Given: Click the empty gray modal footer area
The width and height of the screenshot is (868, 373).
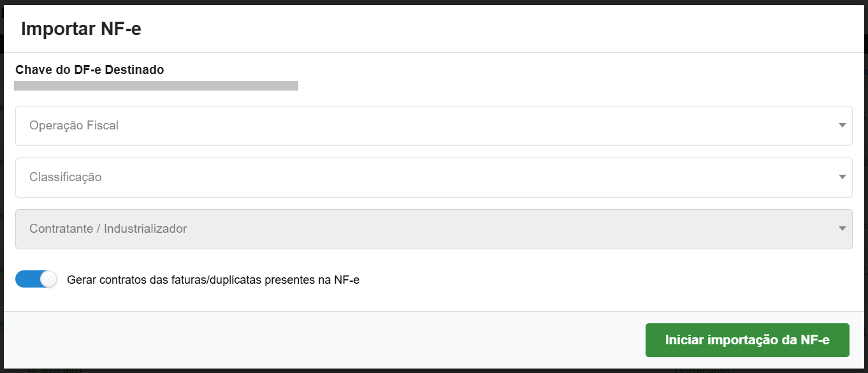Looking at the screenshot, I should click(x=319, y=340).
